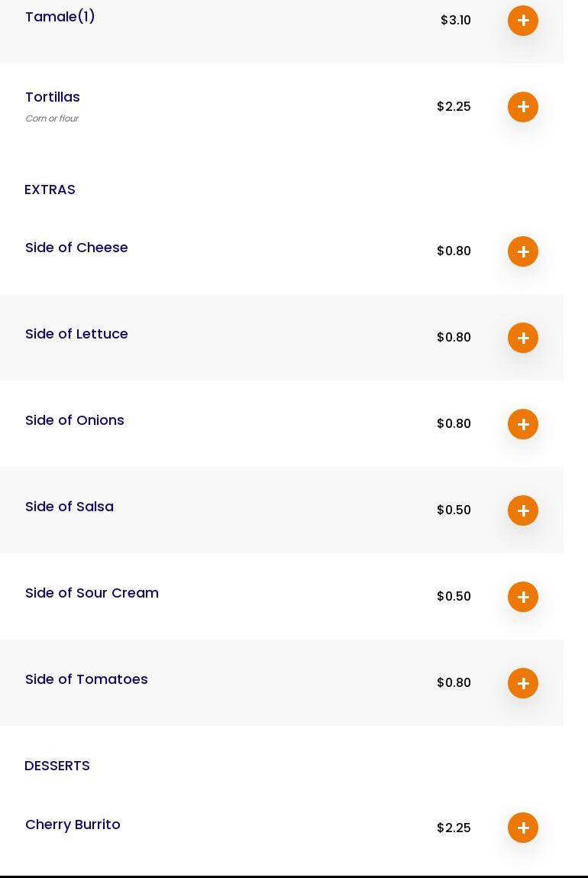Click the EXTRAS section heading

(x=50, y=190)
